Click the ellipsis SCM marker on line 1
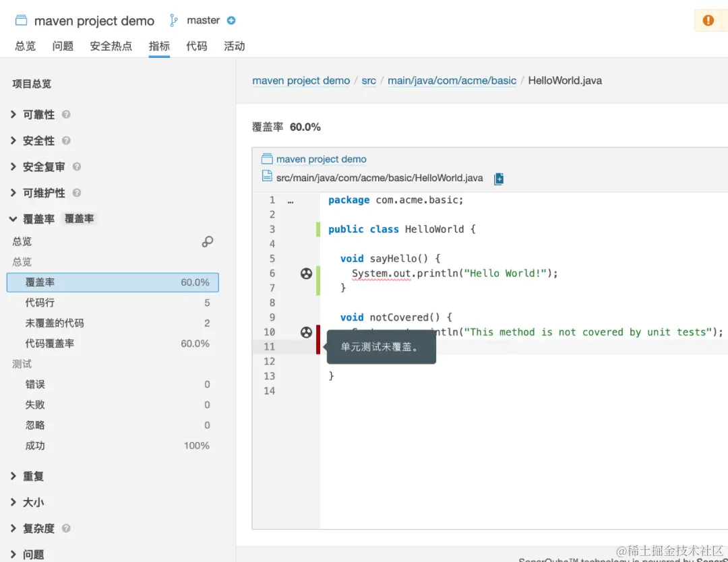Viewport: 728px width, 562px height. click(291, 202)
